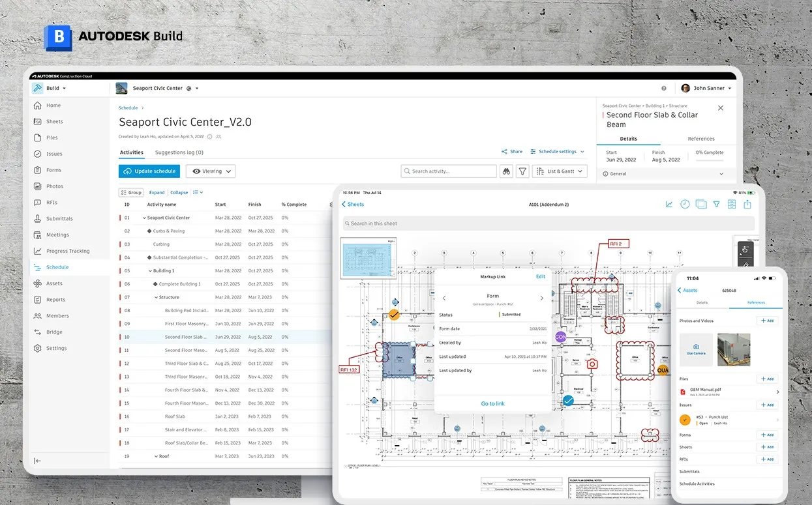Click the Share button
Image resolution: width=812 pixels, height=505 pixels.
[512, 152]
